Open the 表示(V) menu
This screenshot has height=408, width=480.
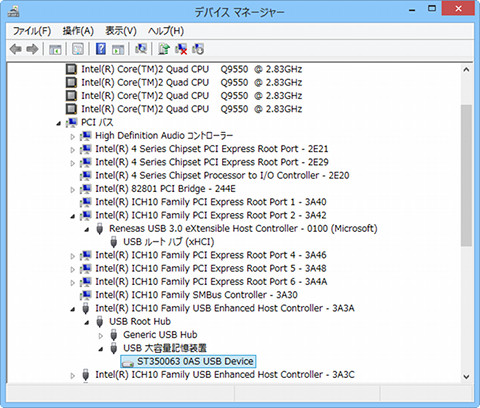pyautogui.click(x=121, y=31)
